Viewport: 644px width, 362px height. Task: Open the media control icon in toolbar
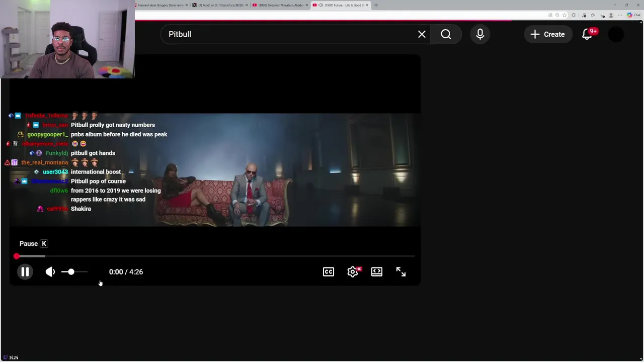tap(584, 15)
